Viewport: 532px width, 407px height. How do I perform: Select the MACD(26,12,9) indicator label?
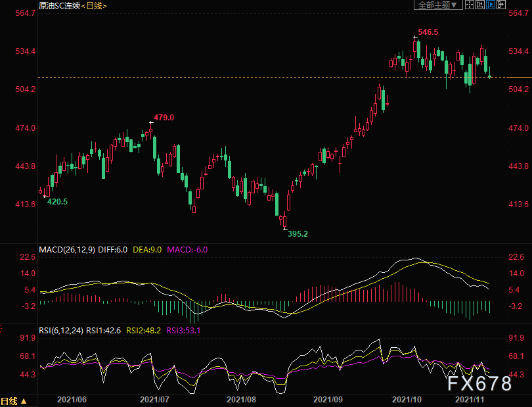tap(67, 250)
